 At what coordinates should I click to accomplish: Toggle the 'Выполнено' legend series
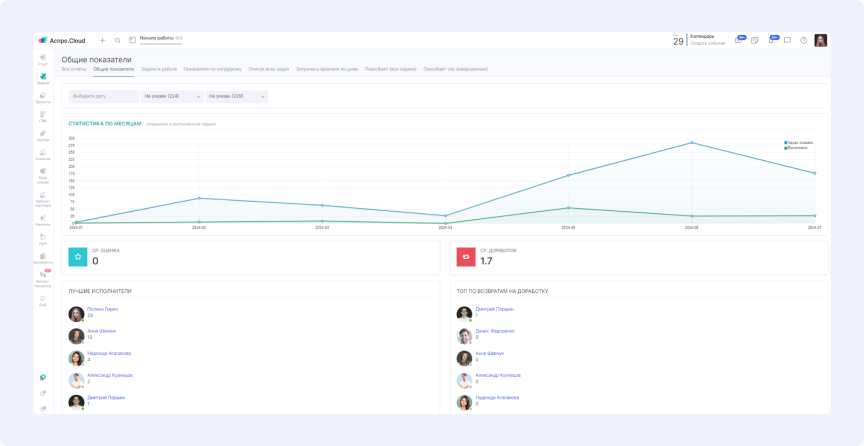798,147
